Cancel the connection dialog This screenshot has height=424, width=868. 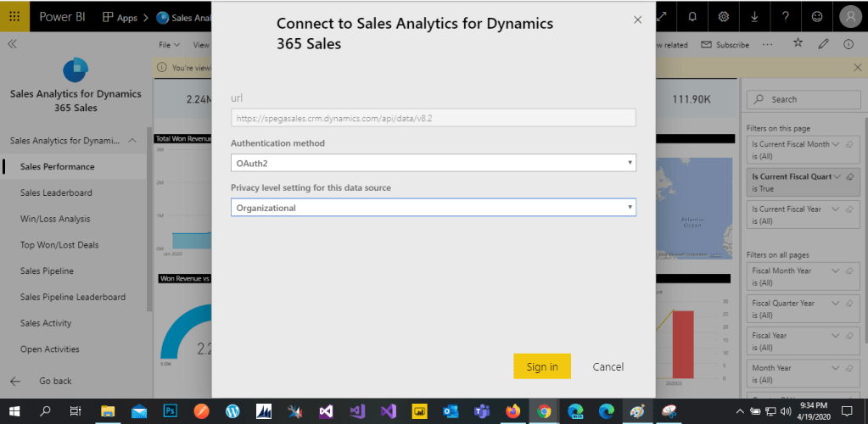coord(608,366)
